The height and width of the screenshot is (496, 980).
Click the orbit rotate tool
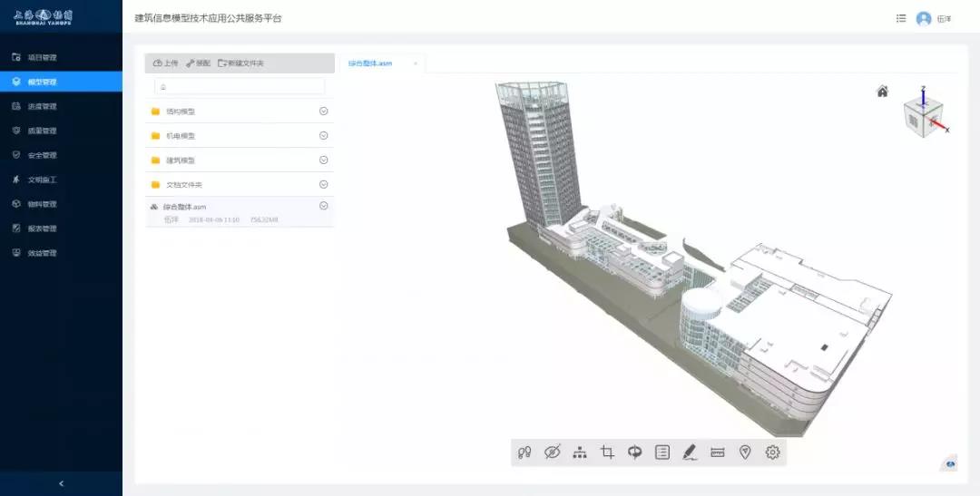point(635,452)
